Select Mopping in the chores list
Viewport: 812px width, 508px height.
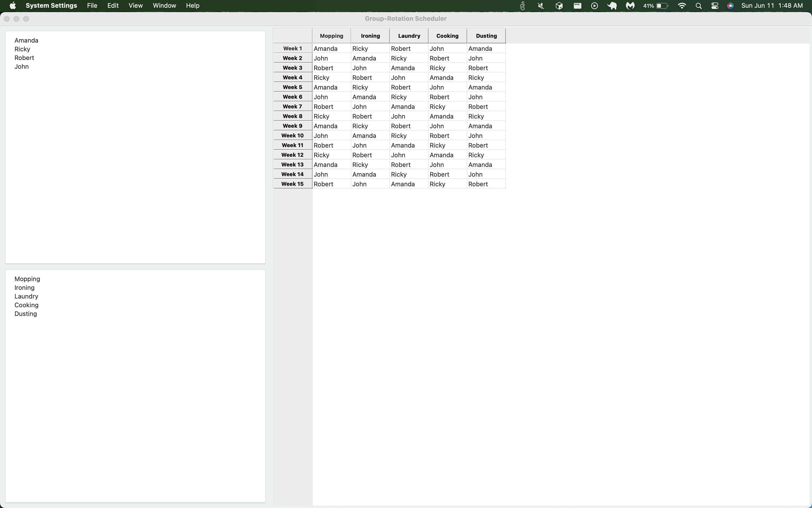pos(27,279)
